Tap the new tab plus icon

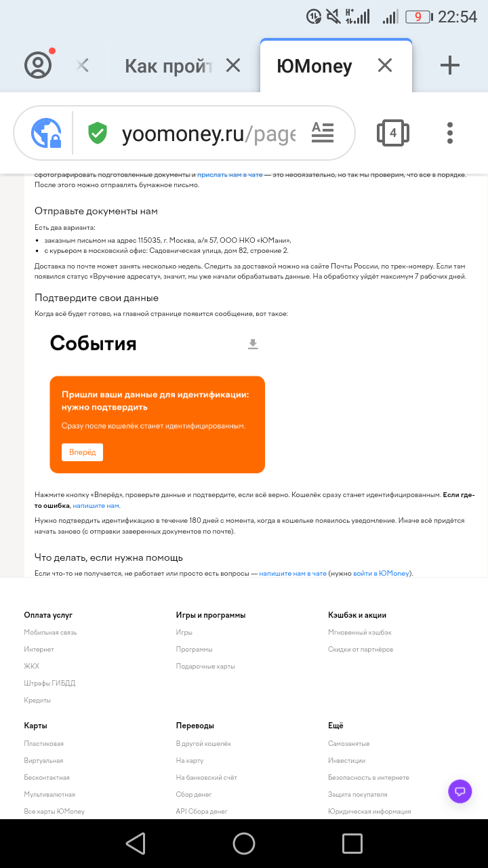tap(449, 65)
